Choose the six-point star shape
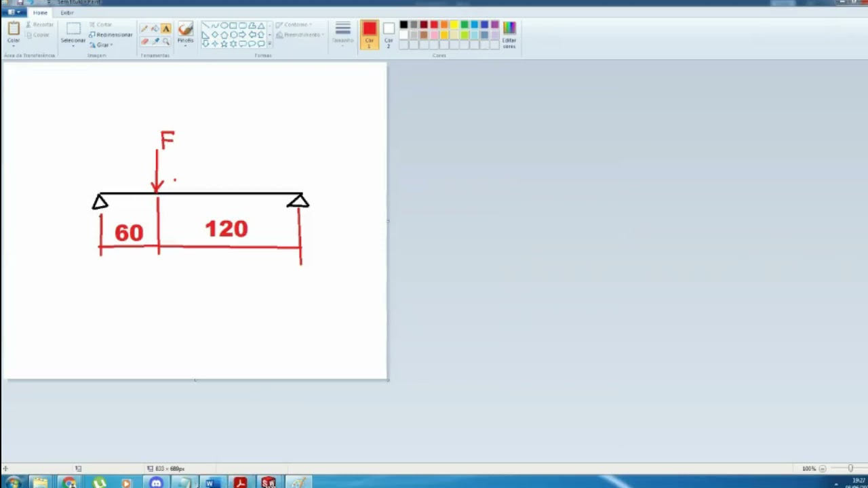Viewport: 868px width, 488px height. click(x=233, y=43)
